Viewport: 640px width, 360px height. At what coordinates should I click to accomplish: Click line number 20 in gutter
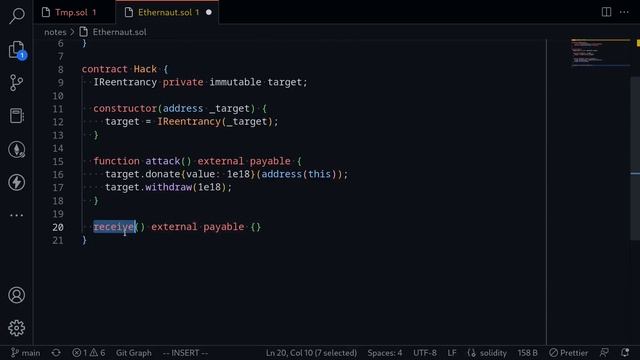click(58, 227)
